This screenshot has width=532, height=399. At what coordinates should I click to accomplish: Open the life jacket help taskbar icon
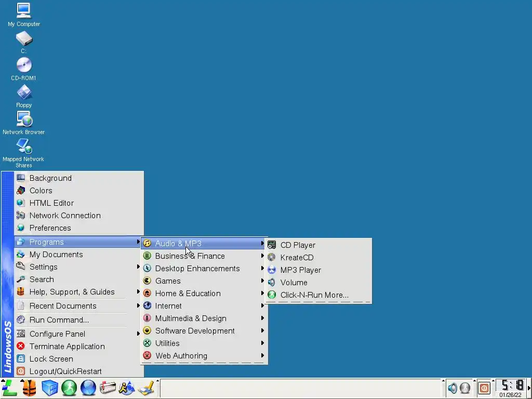[x=30, y=388]
